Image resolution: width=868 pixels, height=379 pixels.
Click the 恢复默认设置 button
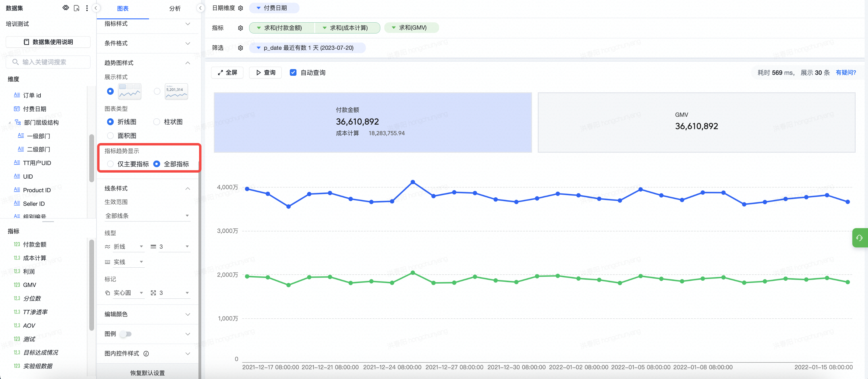click(147, 373)
